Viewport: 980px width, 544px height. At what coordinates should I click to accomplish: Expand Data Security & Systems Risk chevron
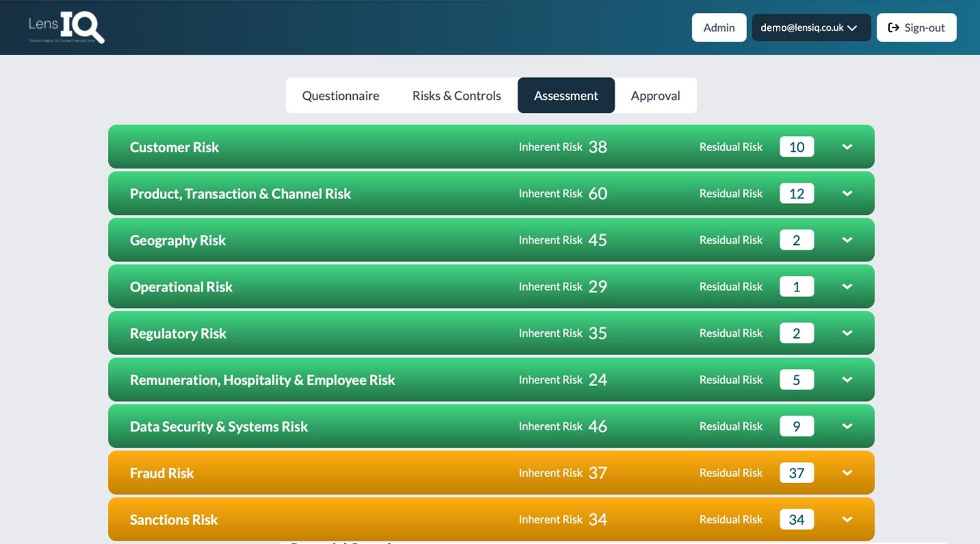tap(847, 426)
